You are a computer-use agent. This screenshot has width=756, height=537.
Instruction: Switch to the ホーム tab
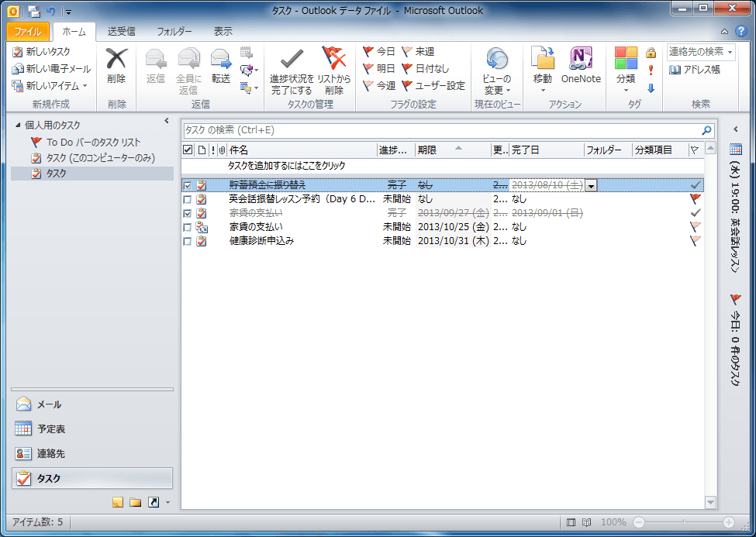coord(74,32)
